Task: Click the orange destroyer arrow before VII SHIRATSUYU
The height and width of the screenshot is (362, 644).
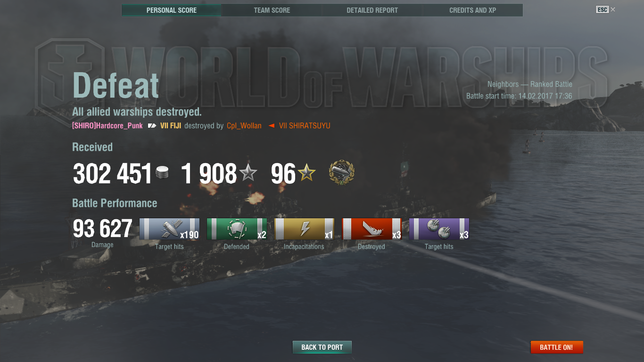Action: point(272,126)
